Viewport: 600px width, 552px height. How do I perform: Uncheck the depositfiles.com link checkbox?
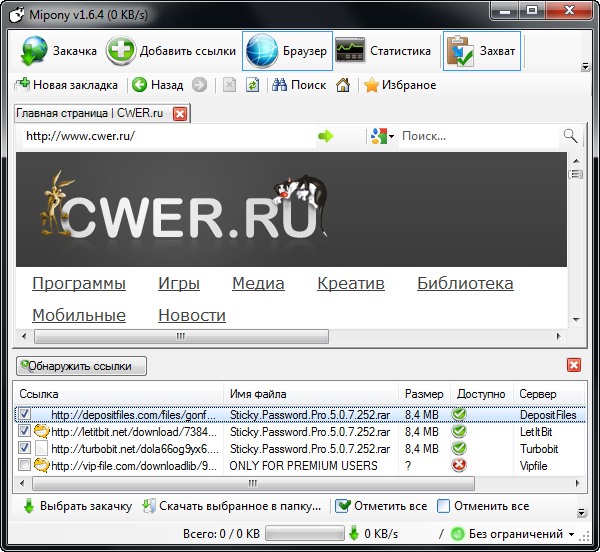tap(25, 414)
